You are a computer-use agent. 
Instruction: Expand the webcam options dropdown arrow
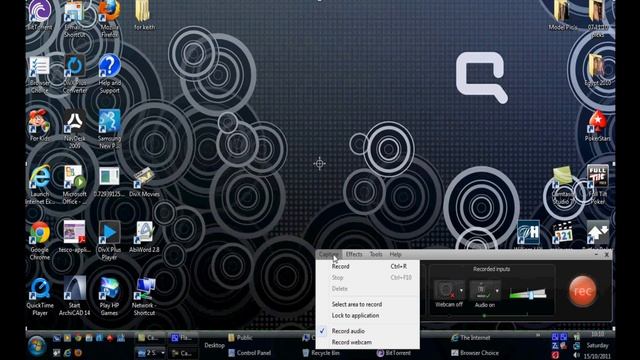pos(462,291)
